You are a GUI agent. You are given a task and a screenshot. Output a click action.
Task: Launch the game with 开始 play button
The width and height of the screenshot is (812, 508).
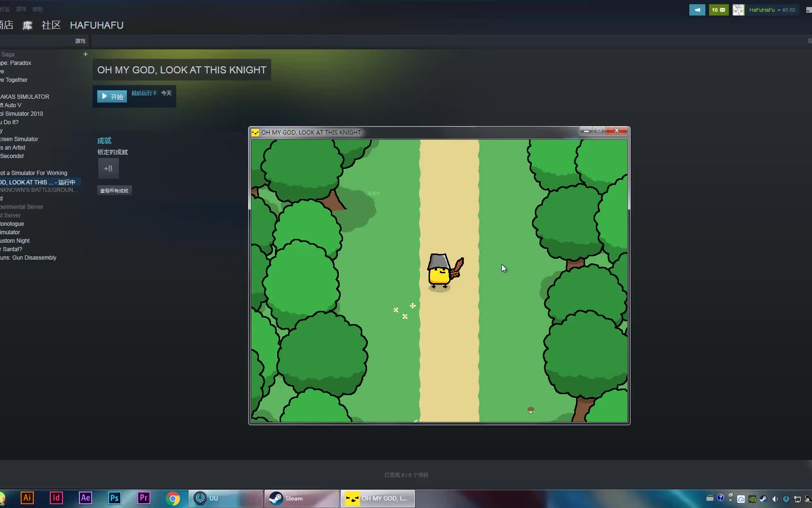pos(112,96)
